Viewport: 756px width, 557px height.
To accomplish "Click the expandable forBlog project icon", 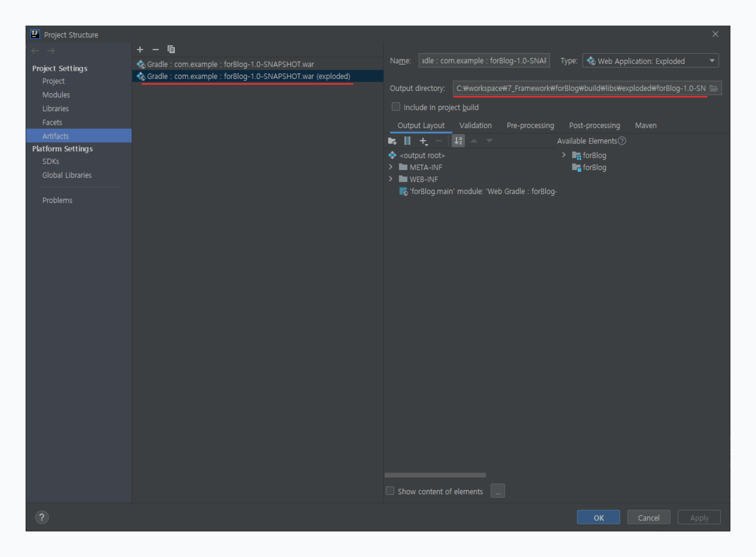I will [577, 155].
